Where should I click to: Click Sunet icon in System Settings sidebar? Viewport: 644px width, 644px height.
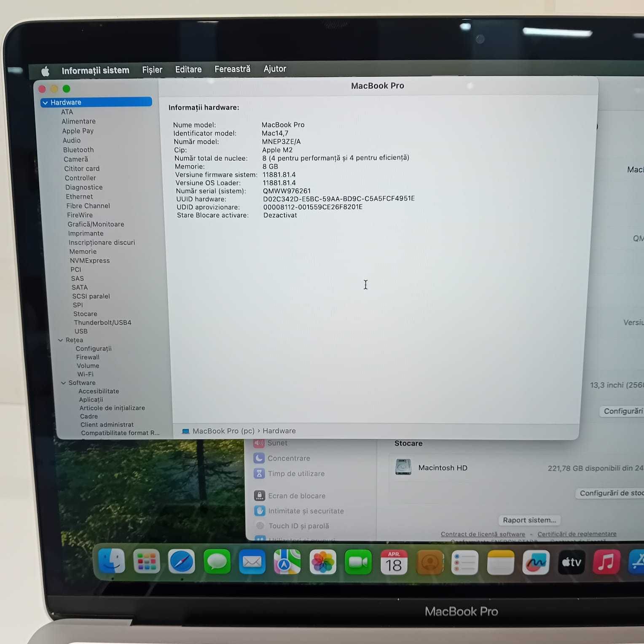(259, 443)
